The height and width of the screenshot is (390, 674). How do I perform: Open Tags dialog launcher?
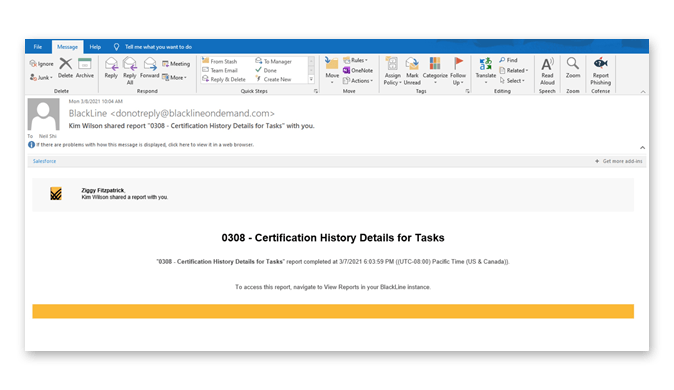[468, 91]
